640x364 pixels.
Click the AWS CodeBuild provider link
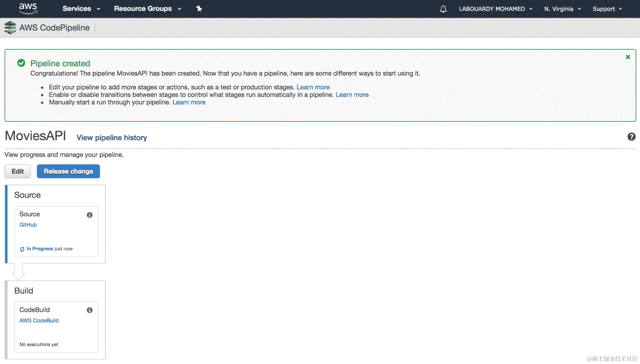pos(39,321)
